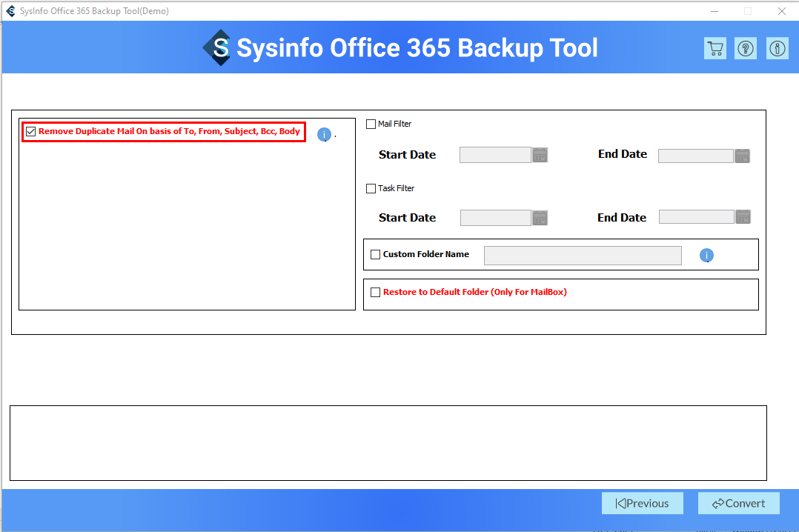
Task: Check Restore to Default Folder option
Action: coord(375,292)
